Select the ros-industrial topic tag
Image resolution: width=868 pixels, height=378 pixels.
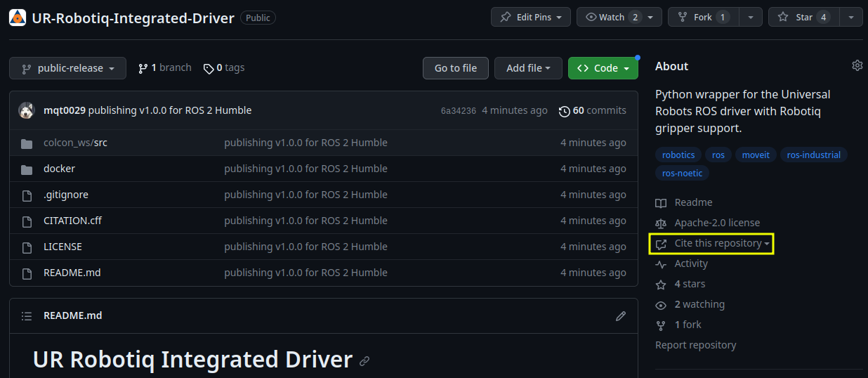[814, 155]
